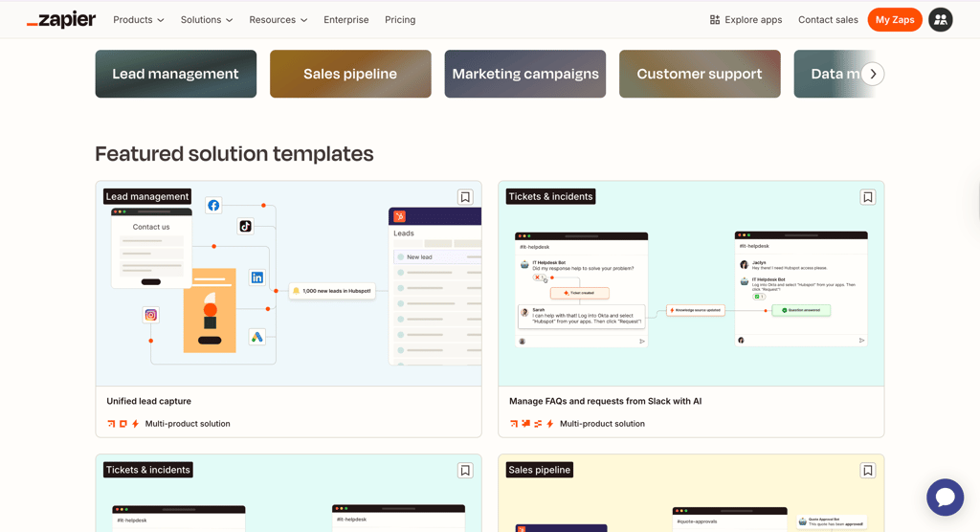
Task: Show more categories with right arrow
Action: (x=873, y=74)
